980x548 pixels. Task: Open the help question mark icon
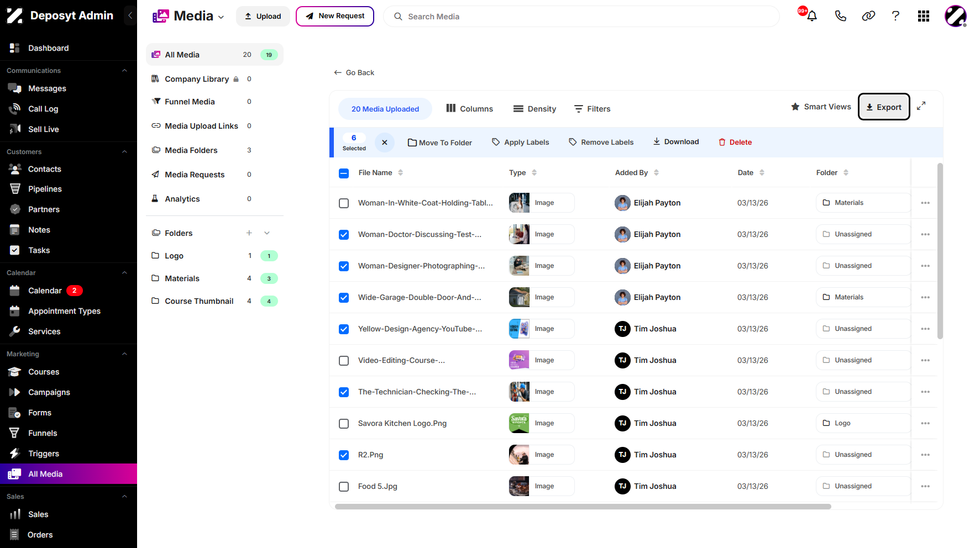click(x=895, y=16)
